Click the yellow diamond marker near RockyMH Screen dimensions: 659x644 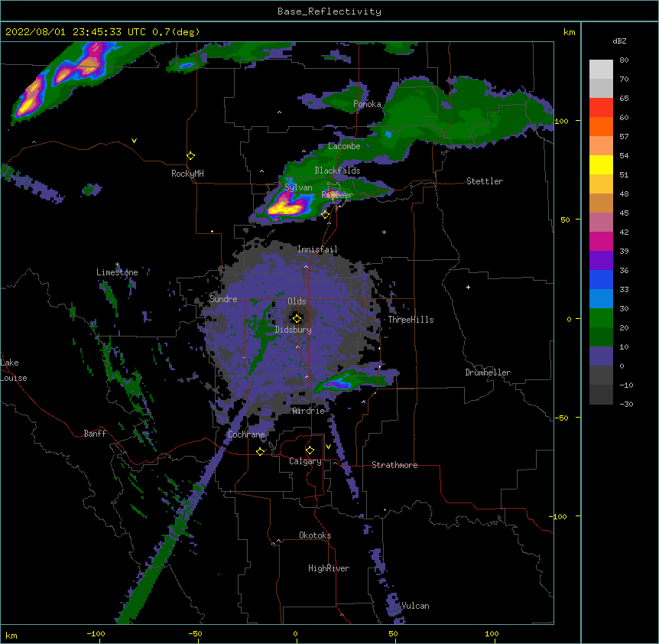[191, 156]
